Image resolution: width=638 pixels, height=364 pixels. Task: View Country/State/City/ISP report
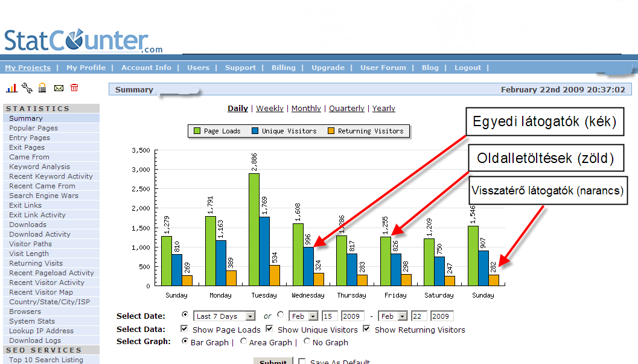point(51,302)
